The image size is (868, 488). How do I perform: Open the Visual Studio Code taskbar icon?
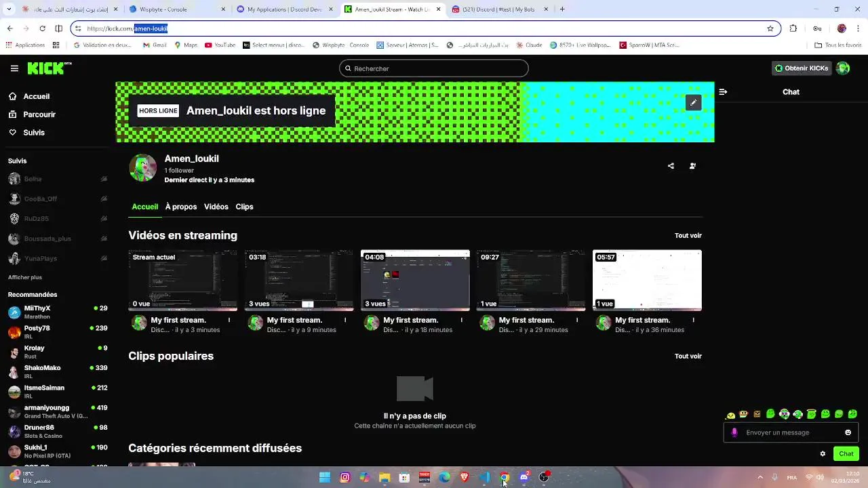click(x=484, y=477)
